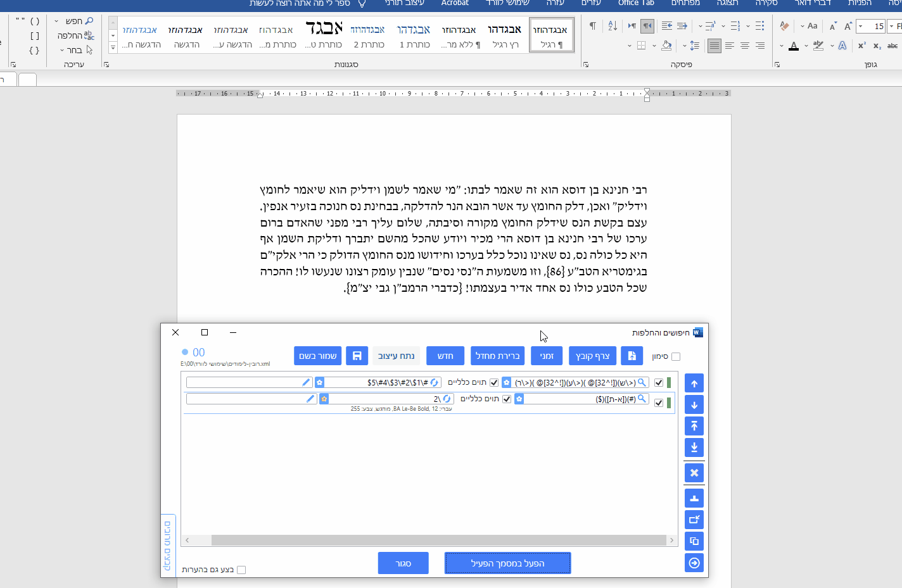Move the selected rule up with the arrow icon
902x588 pixels.
[x=694, y=383]
